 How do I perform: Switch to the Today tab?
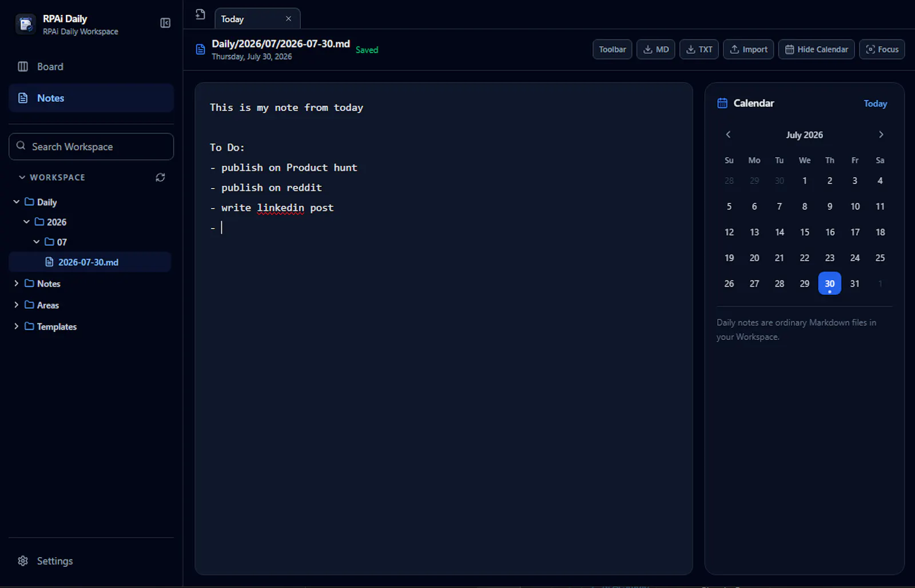(x=257, y=19)
